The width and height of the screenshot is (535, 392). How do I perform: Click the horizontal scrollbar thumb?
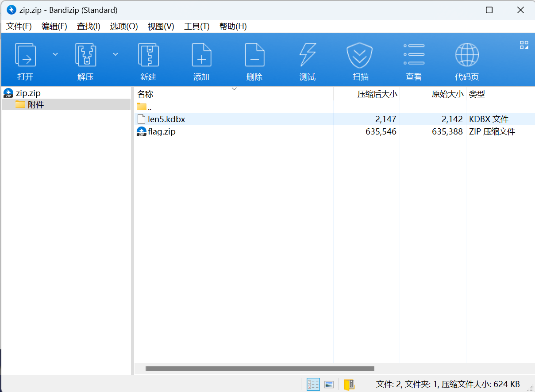click(x=260, y=369)
